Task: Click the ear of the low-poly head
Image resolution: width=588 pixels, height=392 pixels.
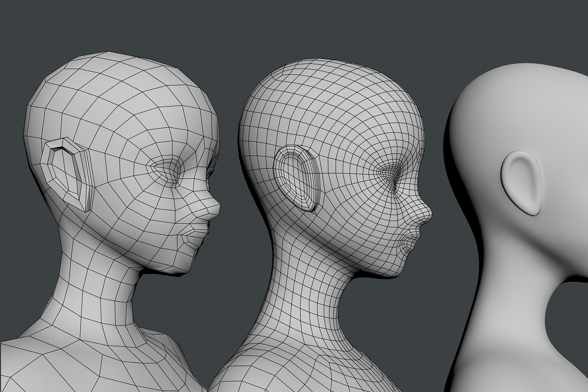Action: coord(68,174)
